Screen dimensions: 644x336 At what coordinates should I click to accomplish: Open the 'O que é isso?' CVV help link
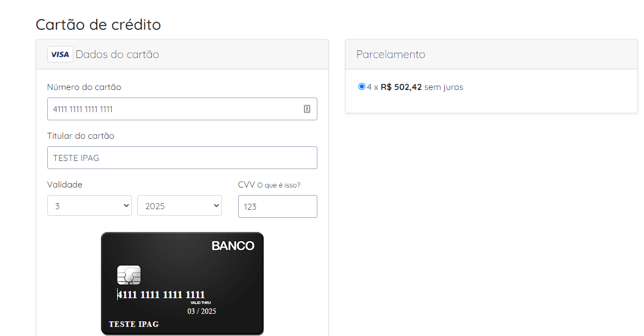click(278, 185)
